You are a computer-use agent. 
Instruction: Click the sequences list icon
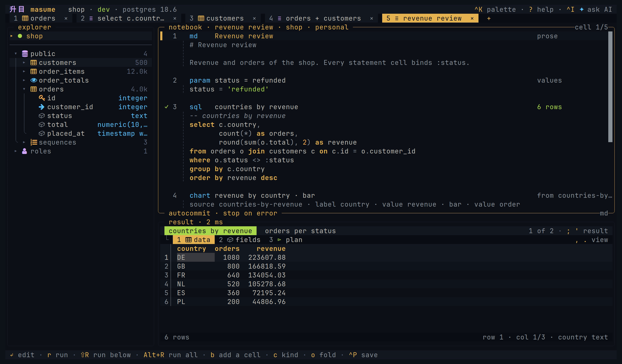(34, 142)
